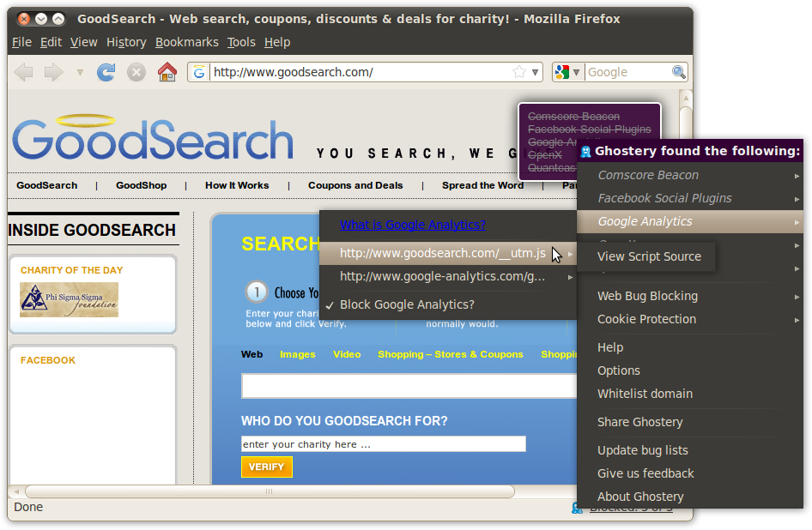Click the VERIFY button

click(267, 467)
